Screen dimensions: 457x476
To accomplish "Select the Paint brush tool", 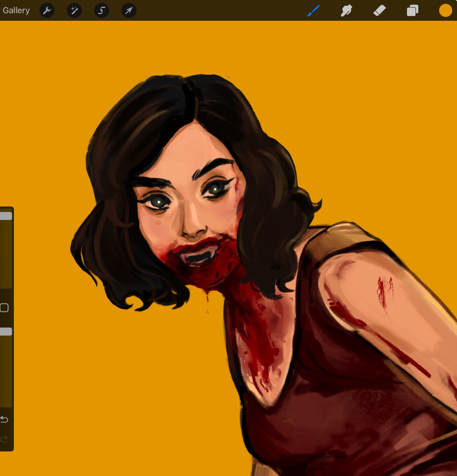I will pos(313,10).
